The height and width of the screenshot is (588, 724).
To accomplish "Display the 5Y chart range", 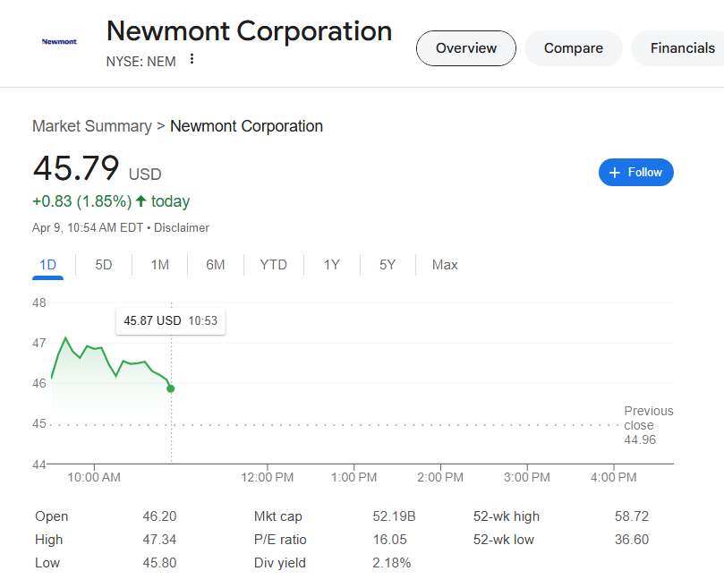I will [387, 265].
